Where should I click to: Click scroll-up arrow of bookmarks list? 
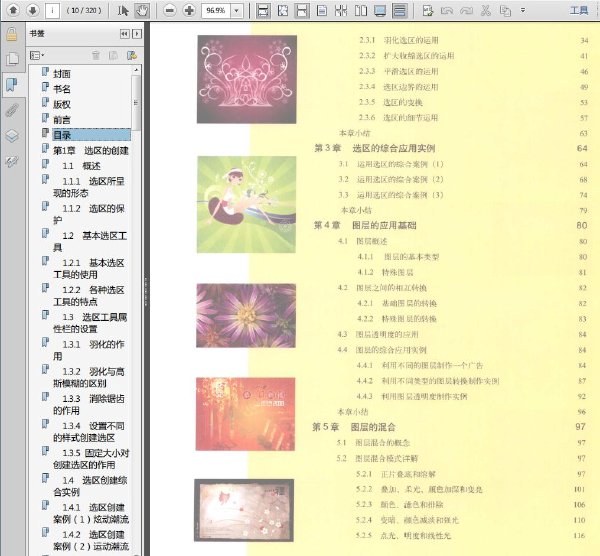(136, 70)
